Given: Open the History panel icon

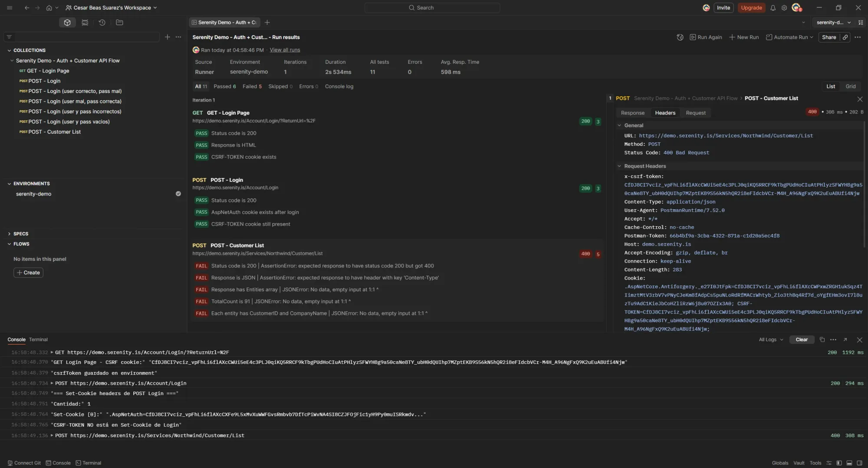Looking at the screenshot, I should click(x=102, y=23).
